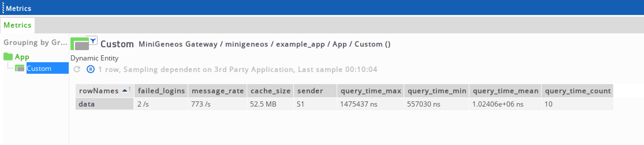Click the failed_logins column header
Viewport: 644px width, 145px height.
coord(161,91)
